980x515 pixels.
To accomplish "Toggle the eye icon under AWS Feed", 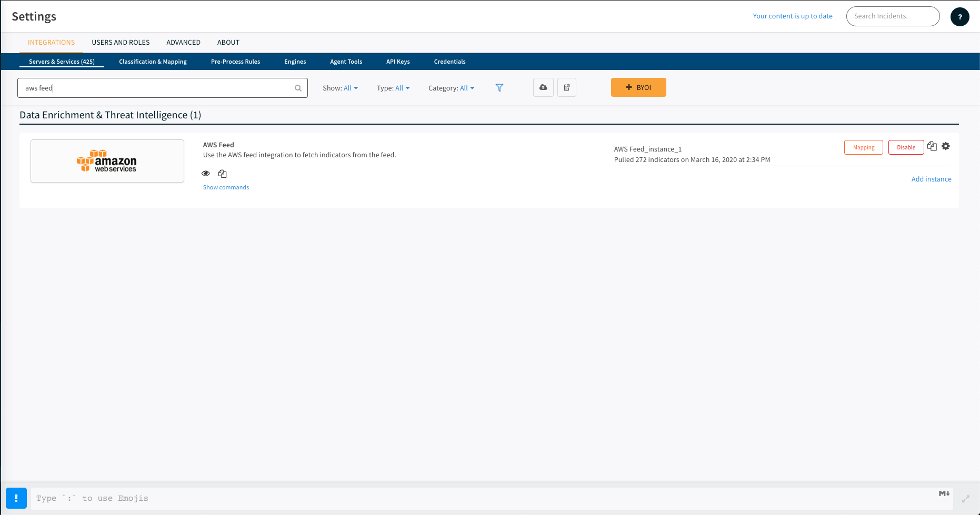I will [206, 174].
